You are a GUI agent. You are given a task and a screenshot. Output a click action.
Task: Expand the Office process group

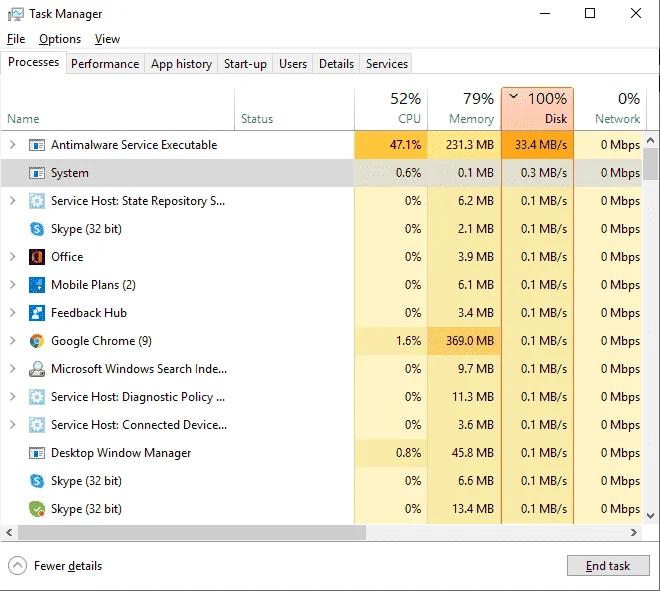13,257
